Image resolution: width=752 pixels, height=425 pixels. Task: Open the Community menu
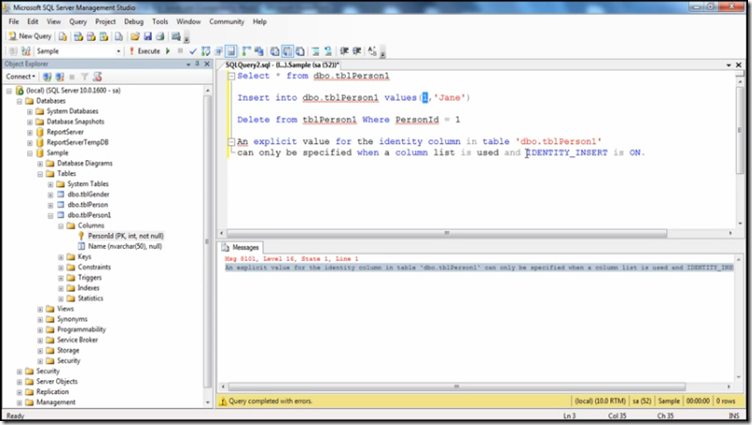(226, 22)
